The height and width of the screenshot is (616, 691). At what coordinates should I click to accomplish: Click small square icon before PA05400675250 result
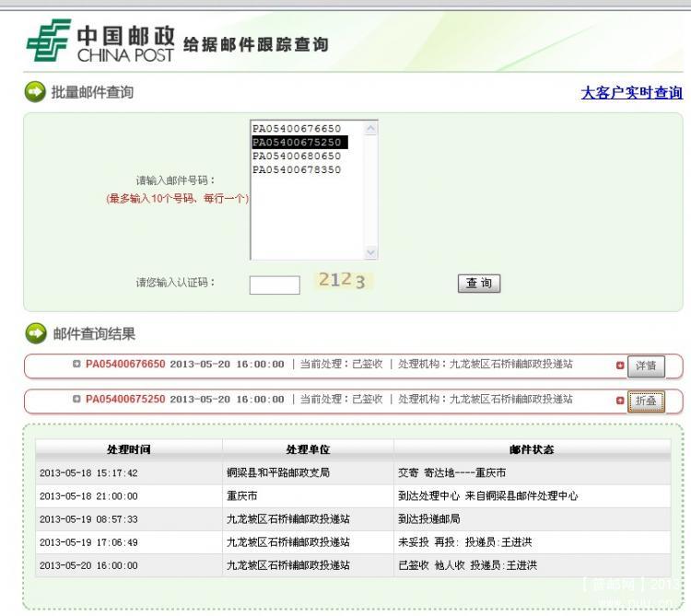tap(76, 399)
